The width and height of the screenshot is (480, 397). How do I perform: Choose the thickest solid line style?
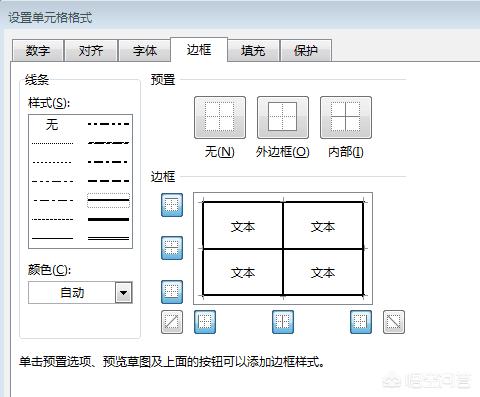click(108, 219)
